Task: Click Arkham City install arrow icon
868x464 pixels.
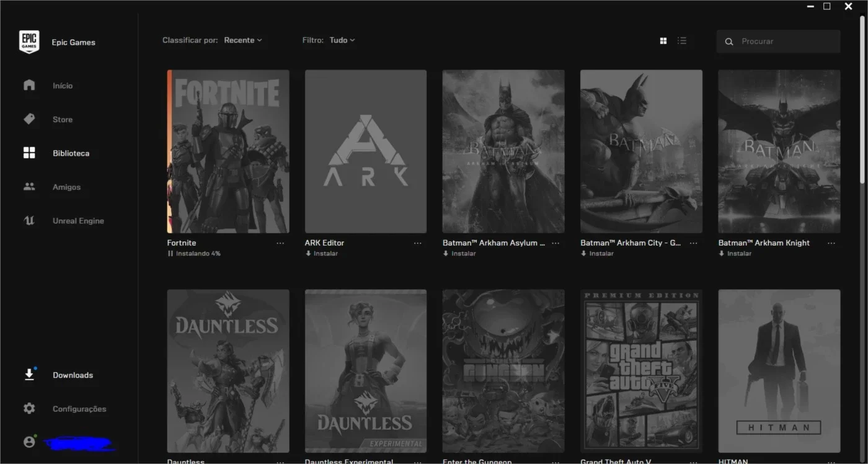Action: point(583,254)
